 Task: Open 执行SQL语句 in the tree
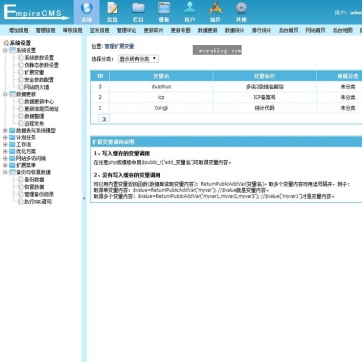click(x=38, y=202)
